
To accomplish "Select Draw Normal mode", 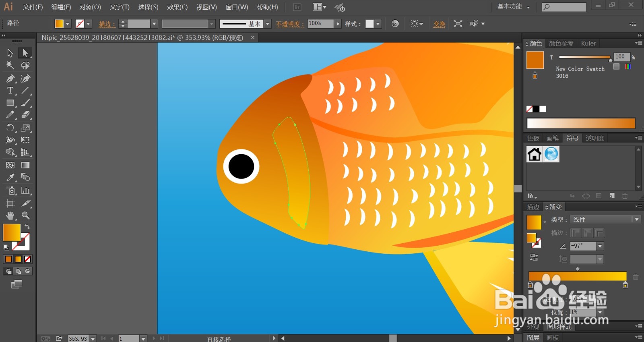I will [x=8, y=271].
